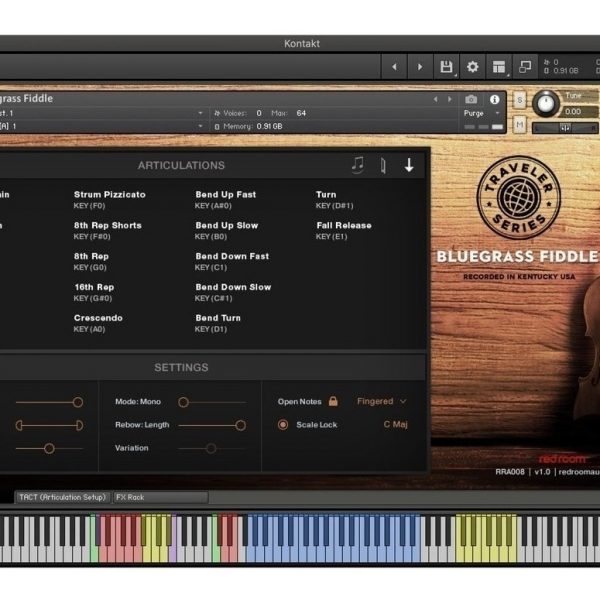600x600 pixels.
Task: Open the instrument info icon
Action: (x=494, y=100)
